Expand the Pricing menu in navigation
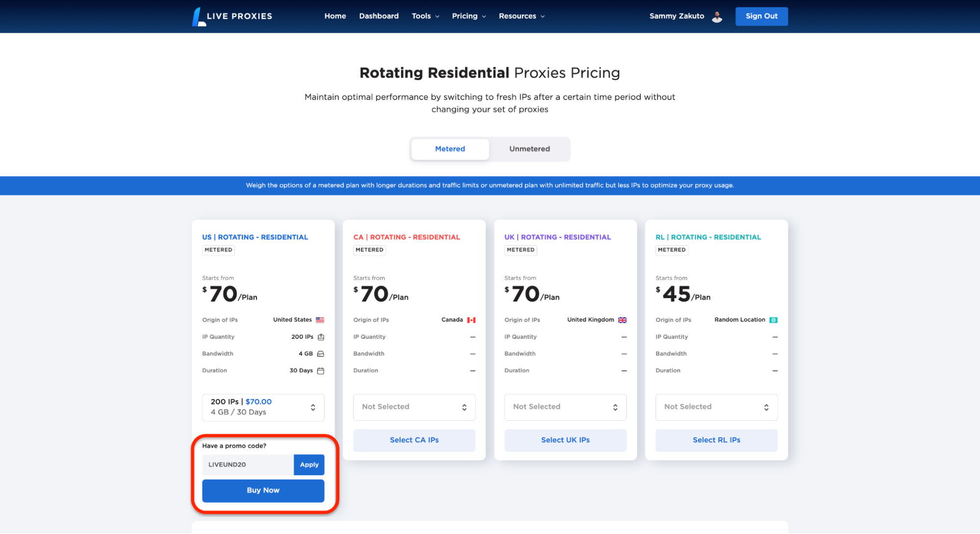The width and height of the screenshot is (980, 534). tap(469, 16)
